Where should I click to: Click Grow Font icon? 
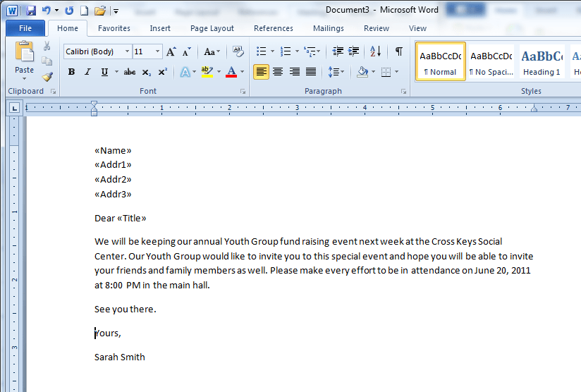pos(171,51)
